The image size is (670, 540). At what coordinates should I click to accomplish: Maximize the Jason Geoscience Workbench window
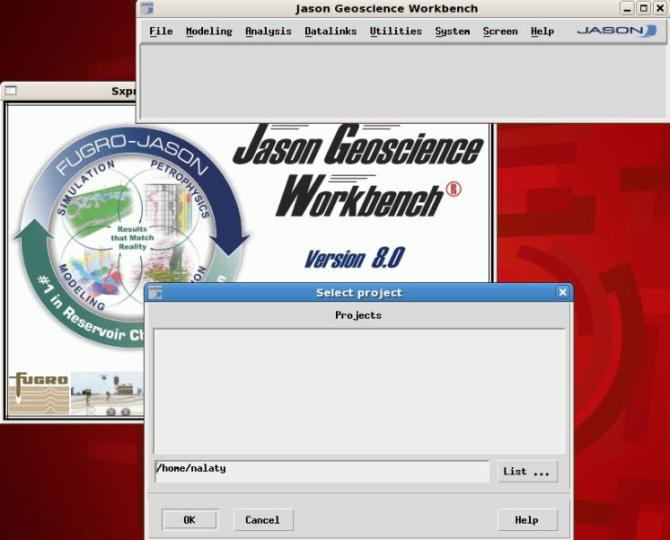tap(644, 8)
